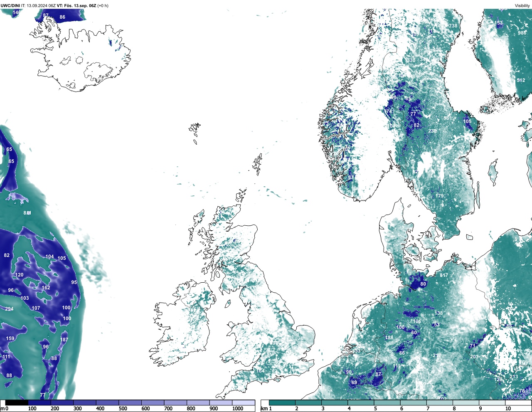Click Iceland's outline on the map

pyautogui.click(x=80, y=58)
